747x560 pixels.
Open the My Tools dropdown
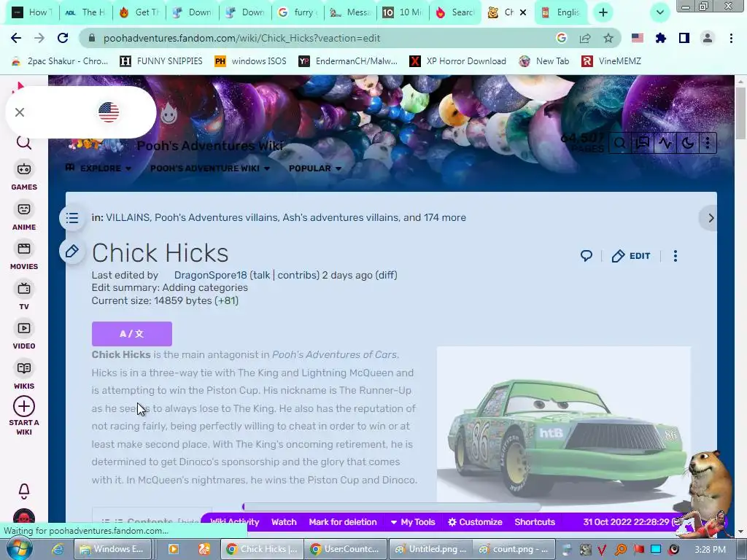click(x=413, y=522)
